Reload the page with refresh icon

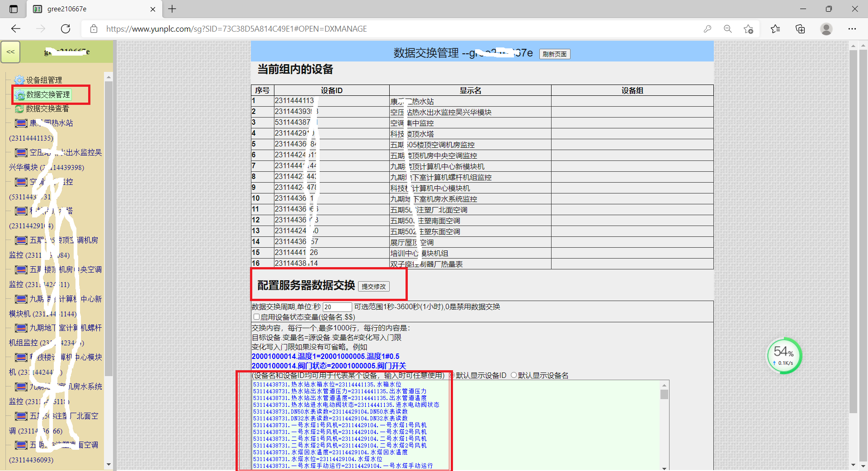(66, 29)
